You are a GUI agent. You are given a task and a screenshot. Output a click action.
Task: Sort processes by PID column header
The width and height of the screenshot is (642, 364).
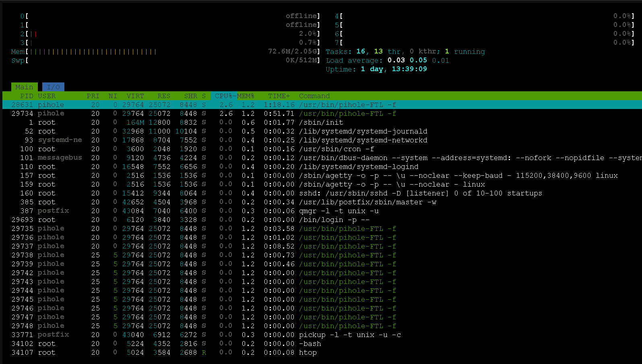[x=27, y=96]
